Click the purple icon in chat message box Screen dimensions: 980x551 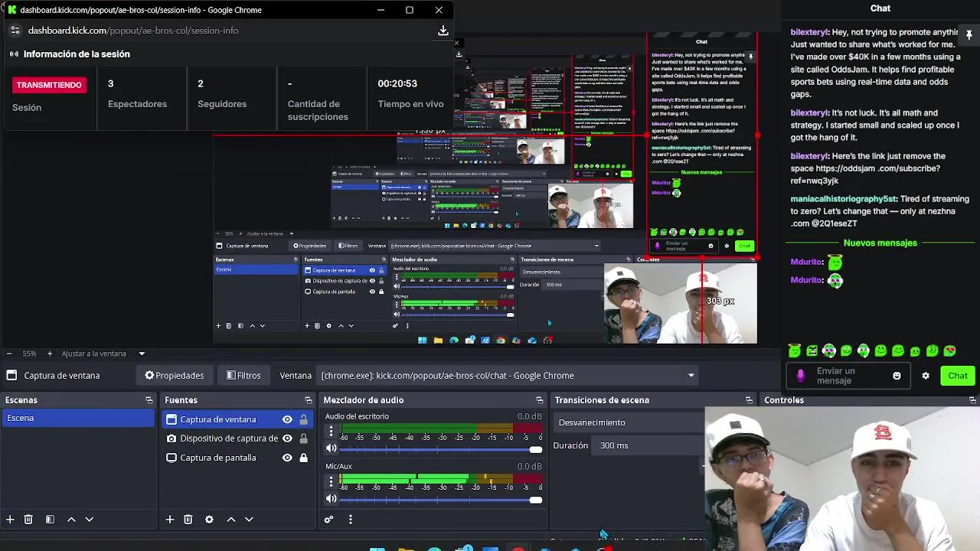pos(801,376)
